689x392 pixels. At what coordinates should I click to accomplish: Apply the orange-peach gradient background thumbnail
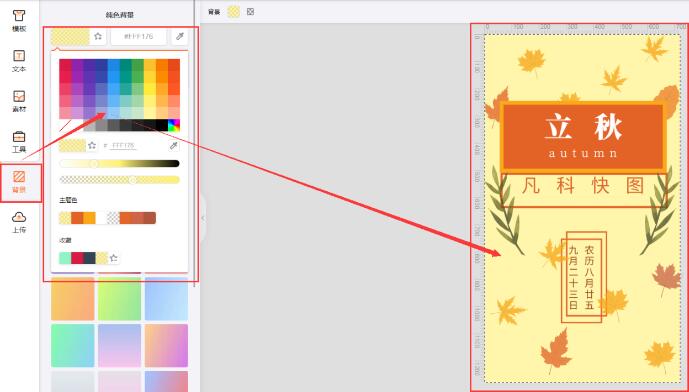tap(73, 298)
